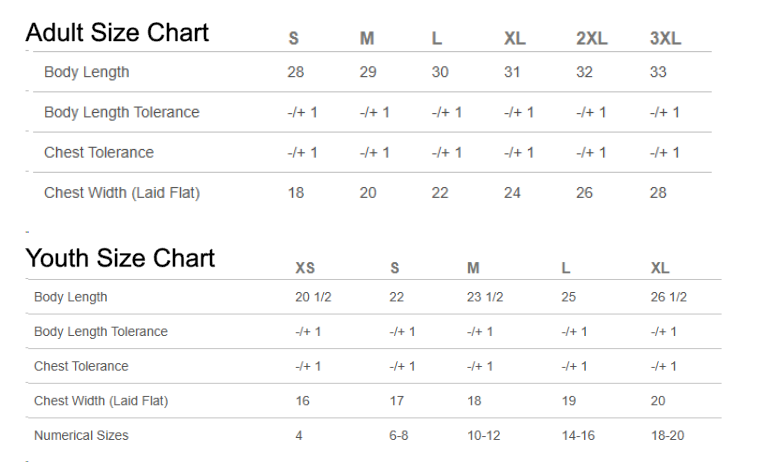
Task: Select the adult 2XL column header
Action: point(591,38)
